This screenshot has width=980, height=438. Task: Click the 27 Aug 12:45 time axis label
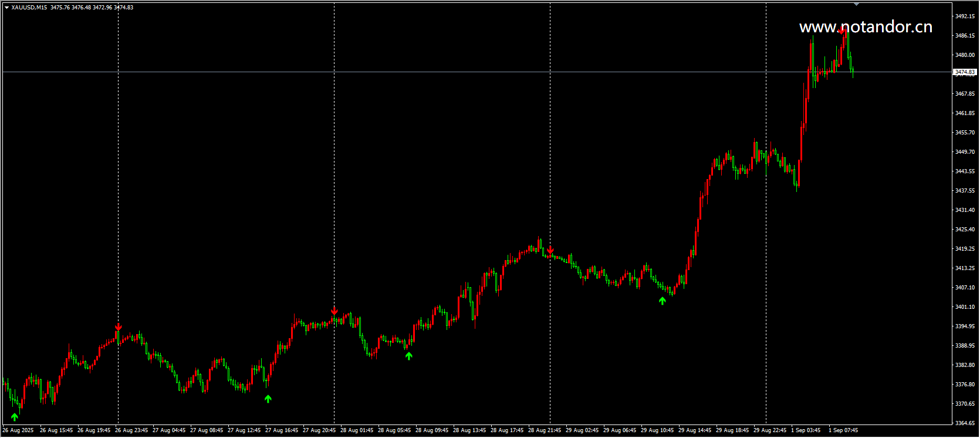(244, 430)
